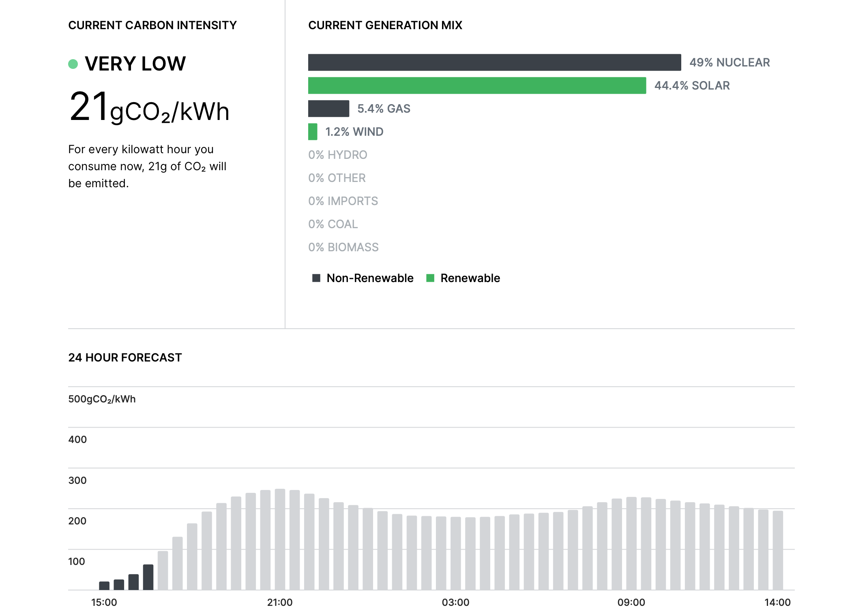Click the 0% IMPORTS label

(343, 201)
